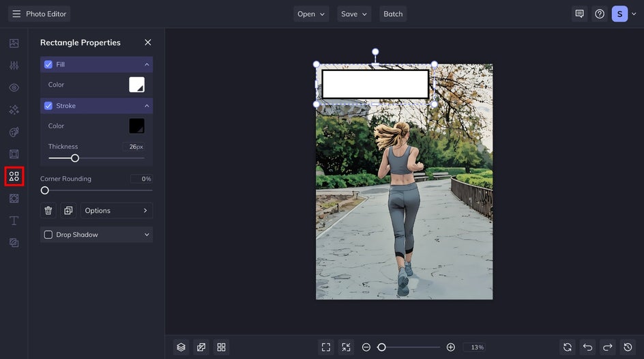Zoom out with the minus icon
Viewport: 644px width, 359px height.
point(366,347)
